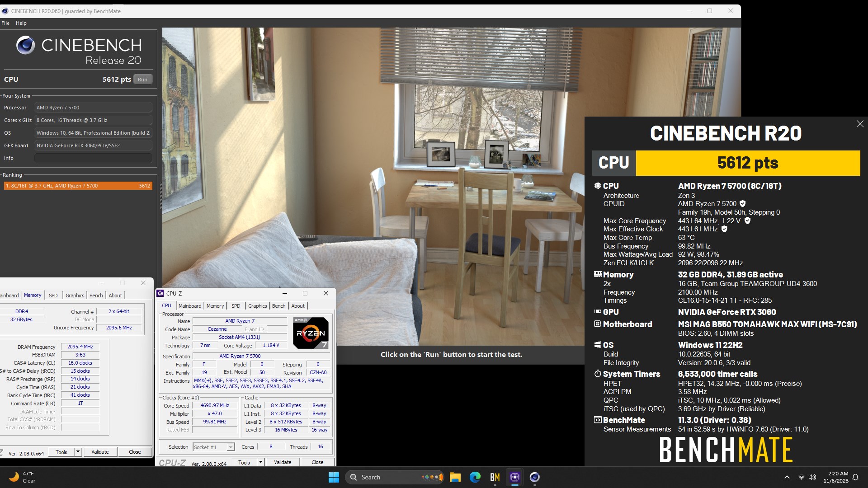This screenshot has height=488, width=868.
Task: Click the shield icon beside Max Effective Clock
Action: point(724,229)
